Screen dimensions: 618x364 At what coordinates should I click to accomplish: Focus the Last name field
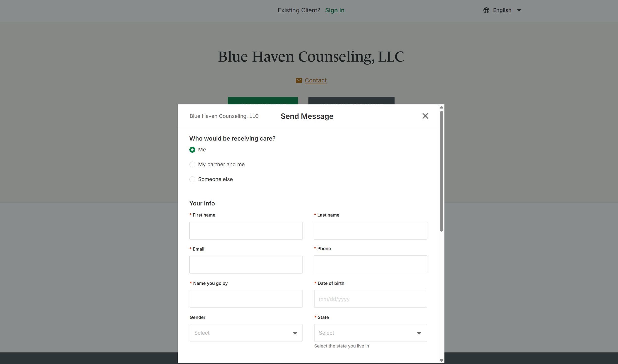click(x=370, y=230)
